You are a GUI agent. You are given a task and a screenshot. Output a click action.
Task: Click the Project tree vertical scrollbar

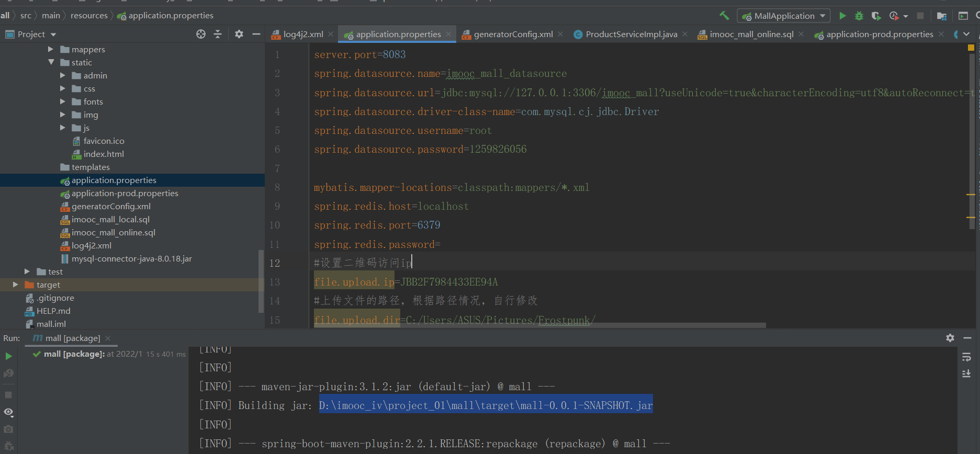pyautogui.click(x=261, y=281)
